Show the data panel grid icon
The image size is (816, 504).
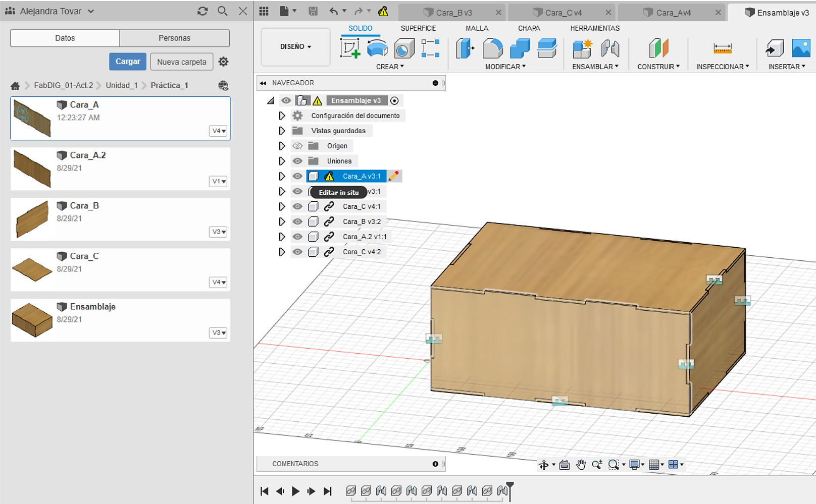264,11
